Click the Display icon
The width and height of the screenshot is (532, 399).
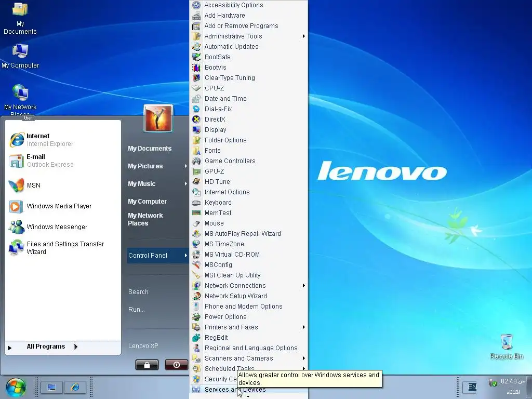coord(196,129)
